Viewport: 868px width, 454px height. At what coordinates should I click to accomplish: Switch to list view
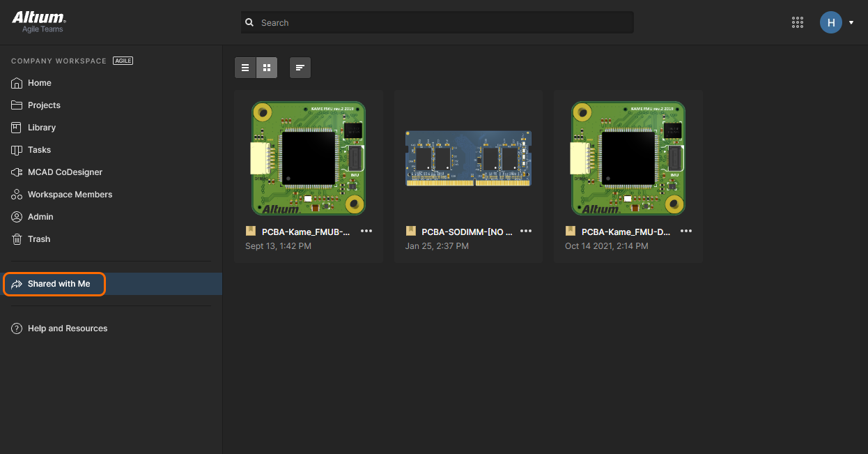pos(245,68)
